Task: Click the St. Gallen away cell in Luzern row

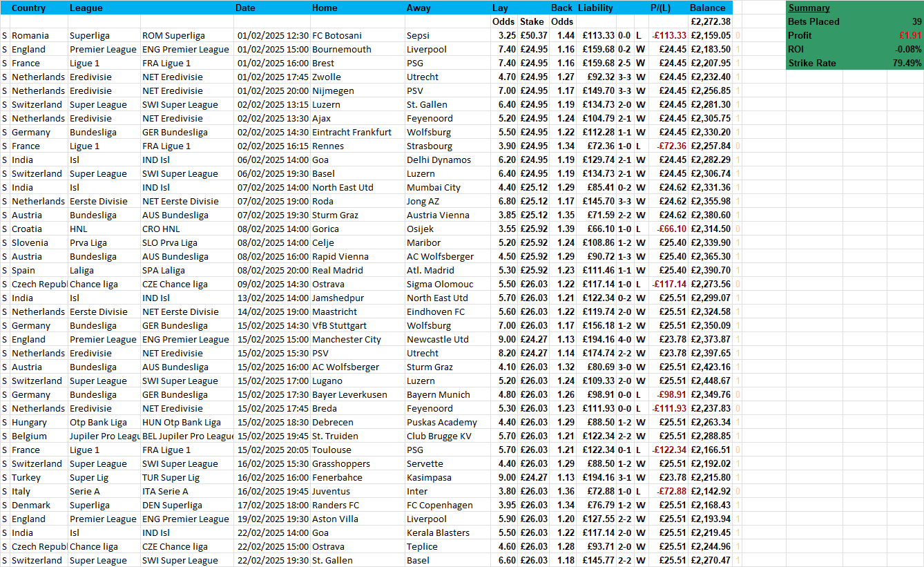Action: [x=447, y=104]
